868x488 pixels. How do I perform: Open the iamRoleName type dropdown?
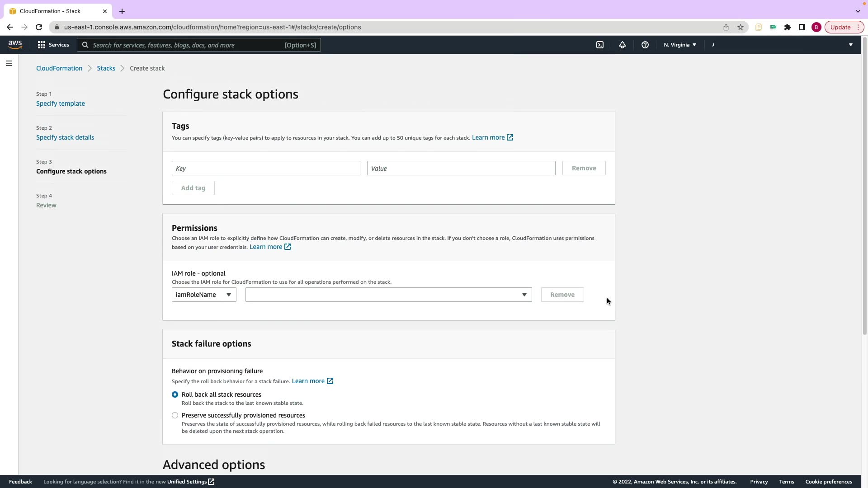(x=204, y=295)
